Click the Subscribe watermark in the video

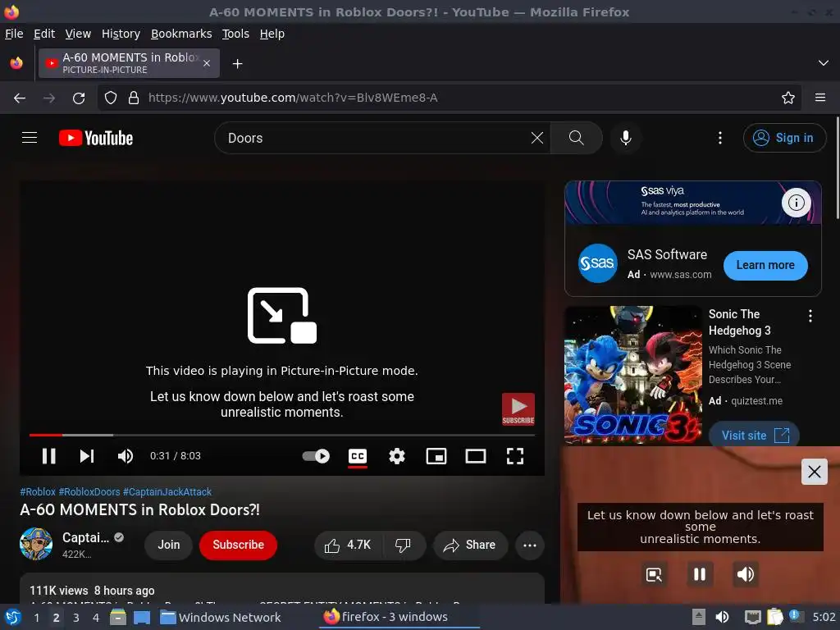(518, 409)
